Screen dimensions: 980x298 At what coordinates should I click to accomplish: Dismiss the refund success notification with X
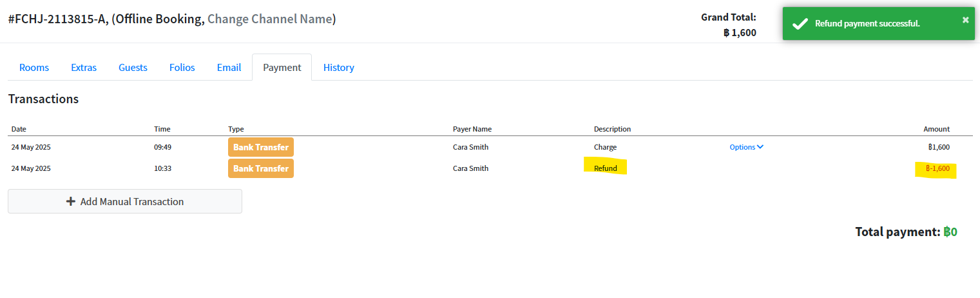pyautogui.click(x=965, y=19)
